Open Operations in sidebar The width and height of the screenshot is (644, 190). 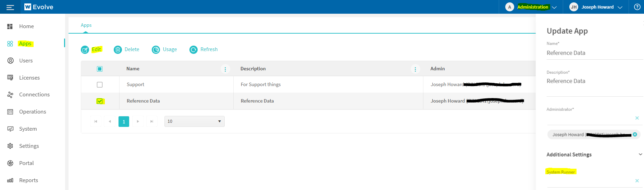(x=33, y=112)
